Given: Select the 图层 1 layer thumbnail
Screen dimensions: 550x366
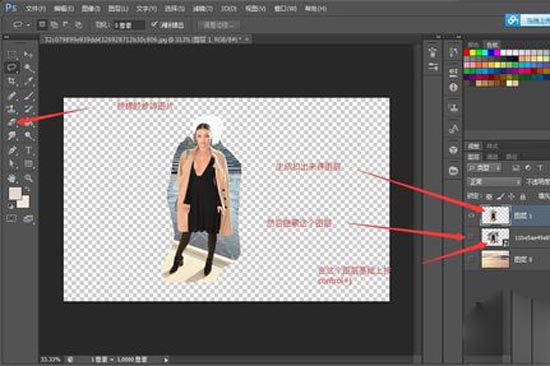Looking at the screenshot, I should (x=495, y=215).
